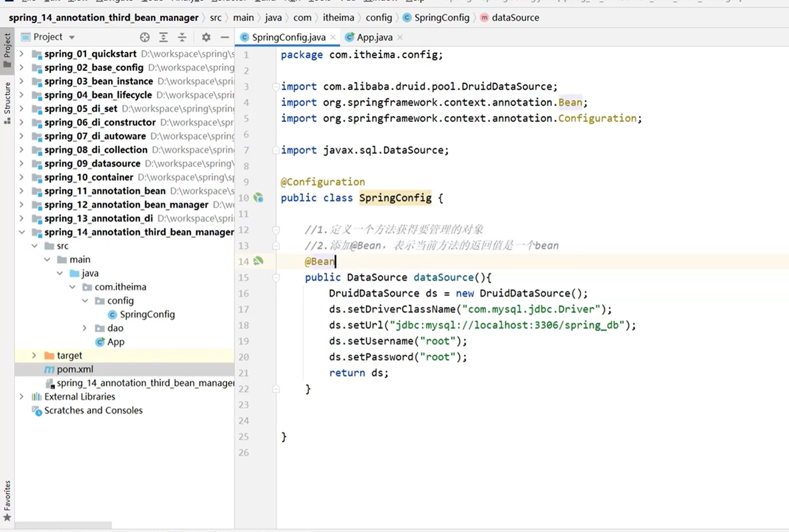Image resolution: width=789 pixels, height=532 pixels.
Task: Expand the dao package
Action: click(x=85, y=328)
